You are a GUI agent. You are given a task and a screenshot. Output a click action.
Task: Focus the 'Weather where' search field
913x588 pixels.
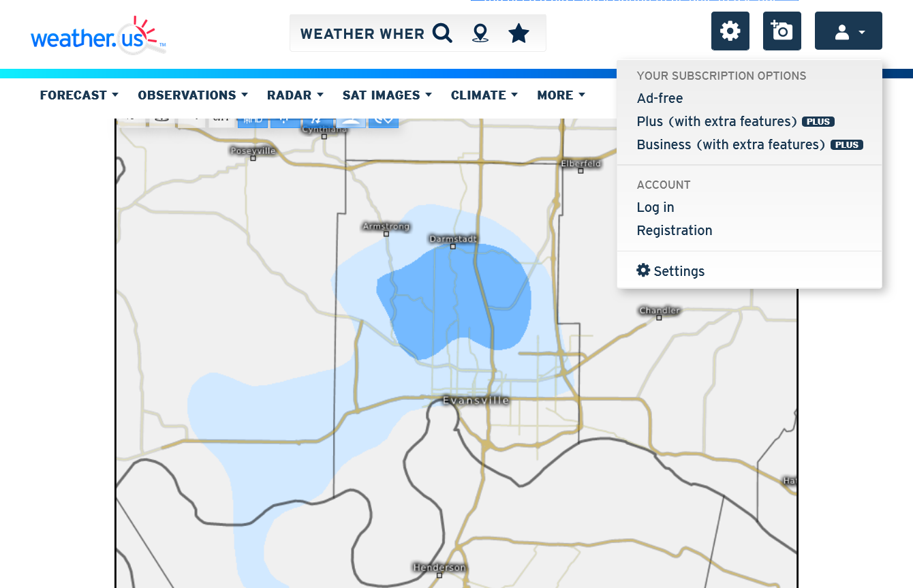362,33
